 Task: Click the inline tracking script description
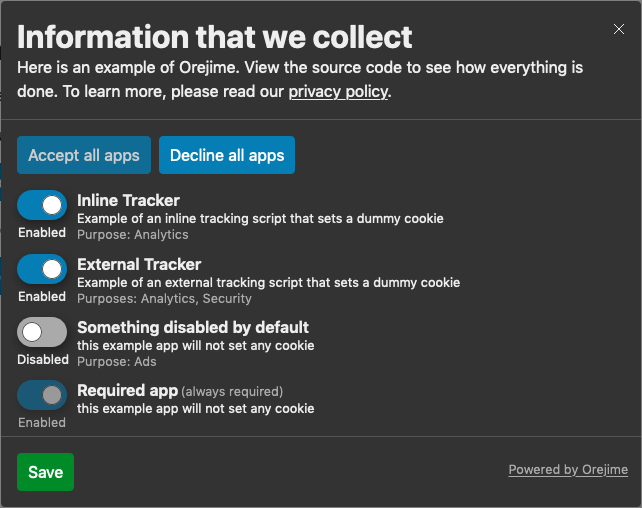coord(260,219)
